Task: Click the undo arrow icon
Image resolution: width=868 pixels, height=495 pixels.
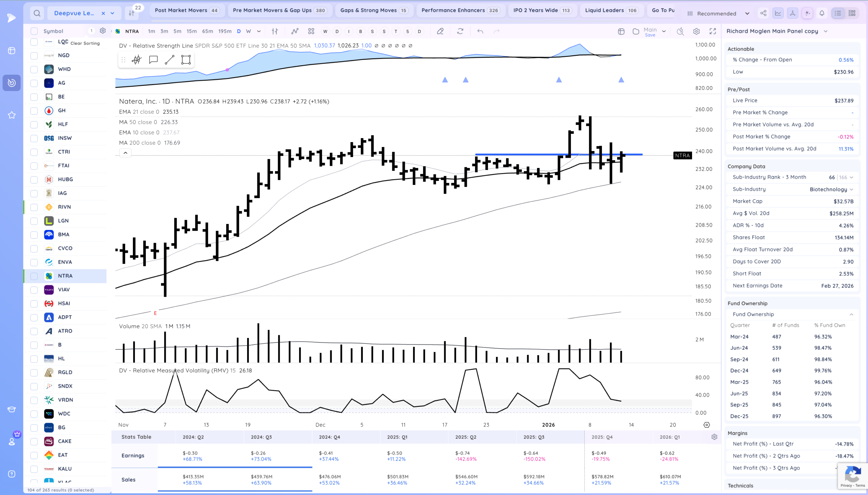Action: [x=480, y=31]
